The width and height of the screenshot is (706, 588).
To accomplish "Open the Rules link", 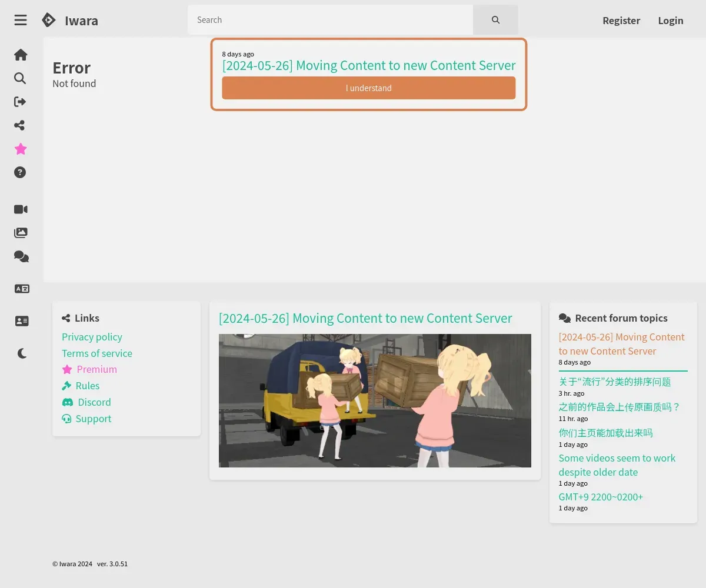I will (88, 386).
